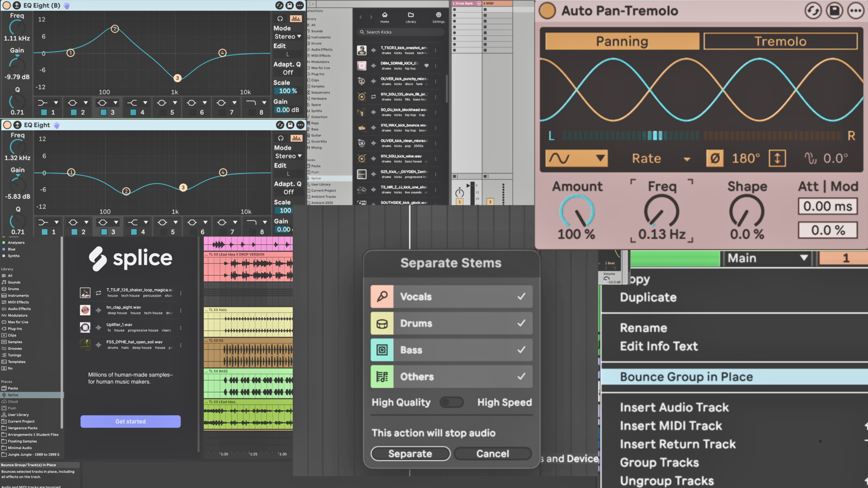Toggle spectrum analyzer icon in EQ Eight (B)
The image size is (868, 488).
point(296,19)
